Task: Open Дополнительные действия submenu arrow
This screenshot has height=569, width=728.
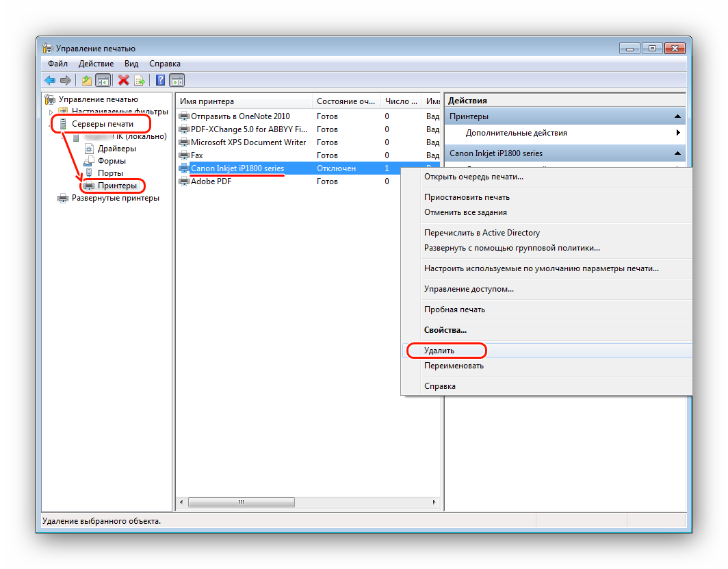Action: [x=678, y=133]
